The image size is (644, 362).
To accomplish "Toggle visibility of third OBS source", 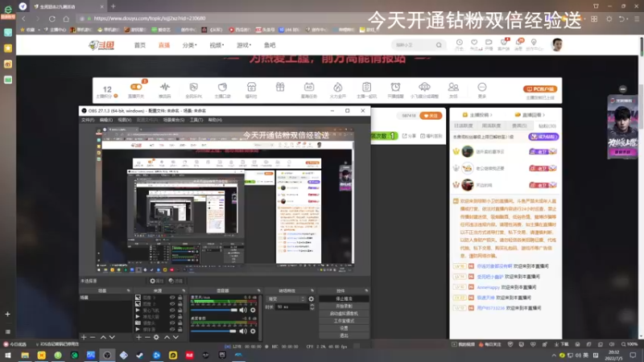I will click(x=172, y=311).
